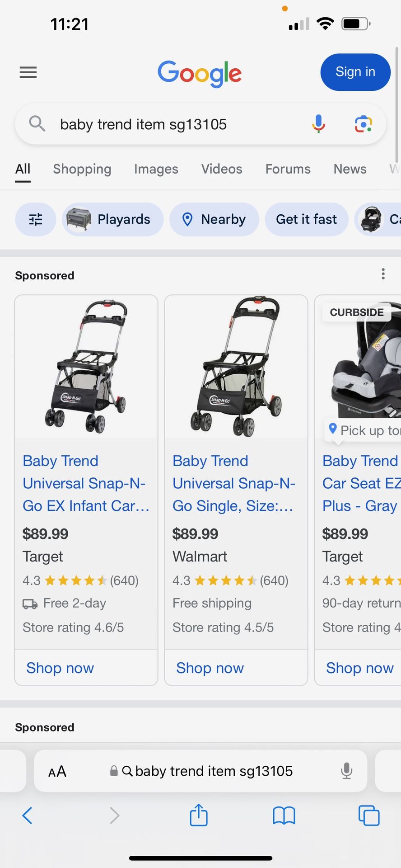
Task: Show all Safari tabs
Action: (x=368, y=816)
